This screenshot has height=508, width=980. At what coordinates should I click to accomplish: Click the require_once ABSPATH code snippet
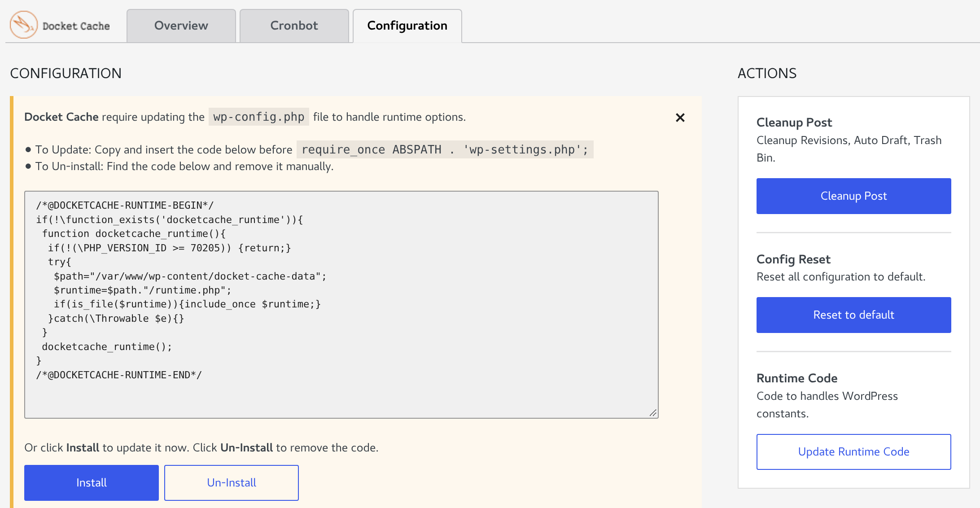pos(445,149)
